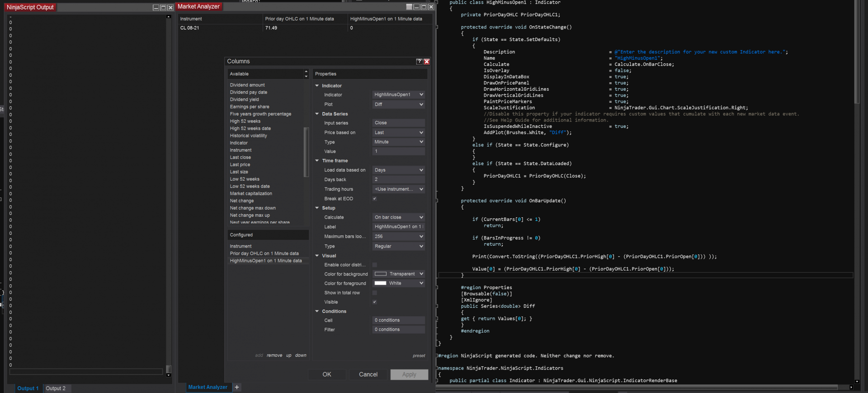The image size is (868, 393).
Task: Close the Columns dialog with red X
Action: coord(426,61)
